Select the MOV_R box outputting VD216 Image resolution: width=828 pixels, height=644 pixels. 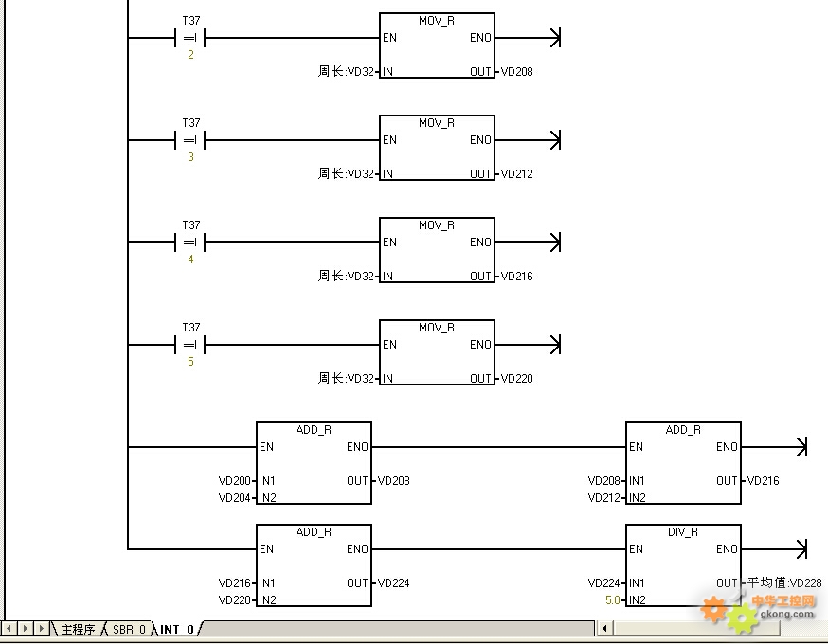pos(438,250)
